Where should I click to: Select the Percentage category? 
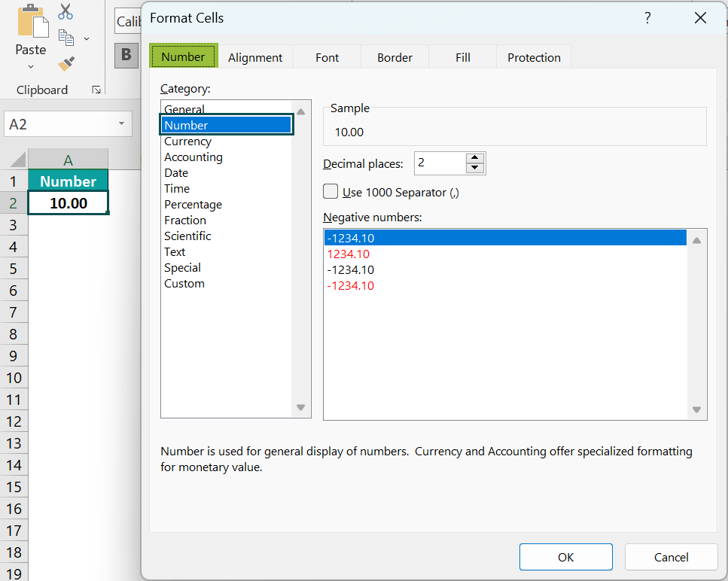[x=227, y=204]
